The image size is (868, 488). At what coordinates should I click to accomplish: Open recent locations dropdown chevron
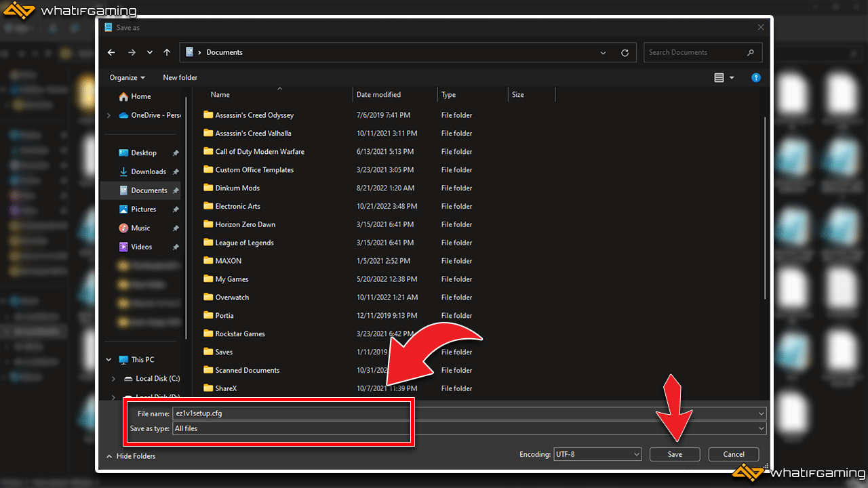[x=150, y=52]
